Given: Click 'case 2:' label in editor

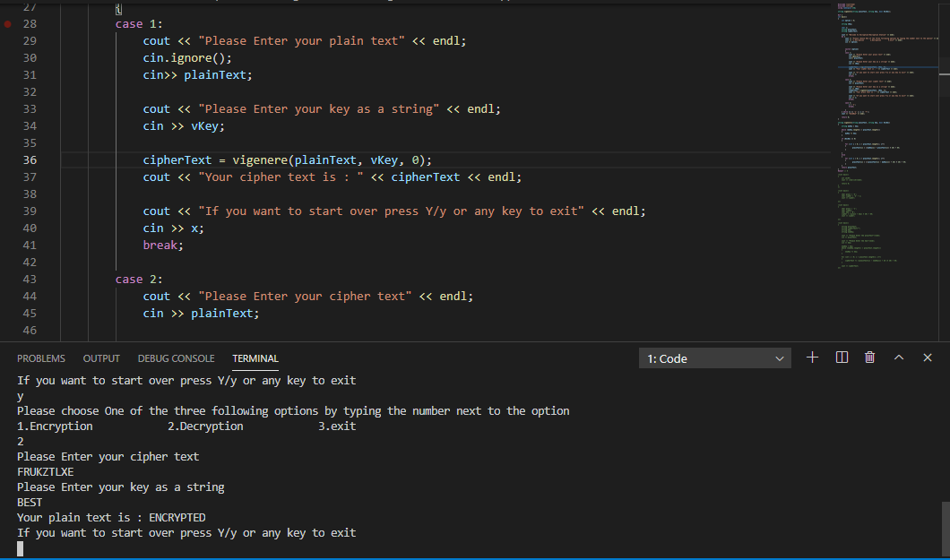Looking at the screenshot, I should [139, 279].
